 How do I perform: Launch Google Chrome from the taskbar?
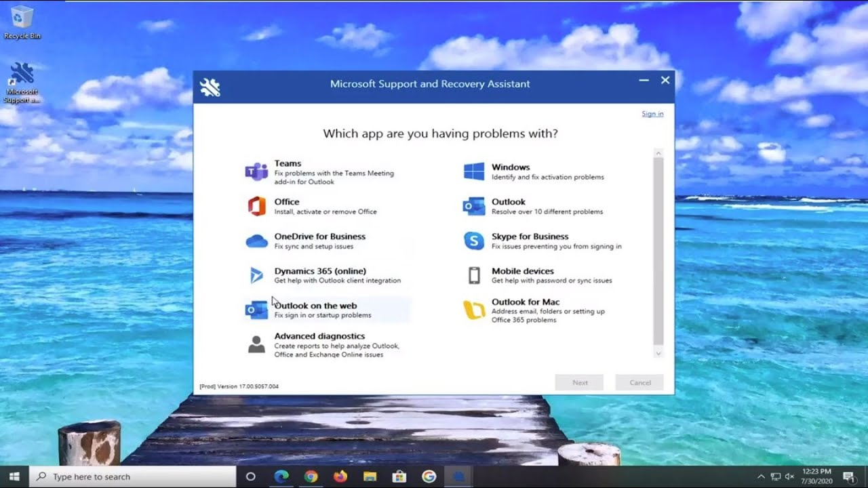click(311, 476)
